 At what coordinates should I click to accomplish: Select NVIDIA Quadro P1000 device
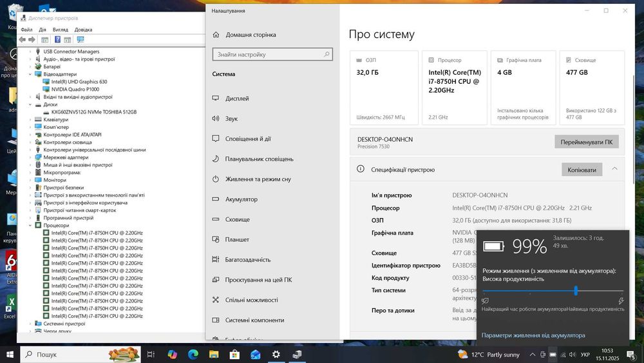[75, 89]
